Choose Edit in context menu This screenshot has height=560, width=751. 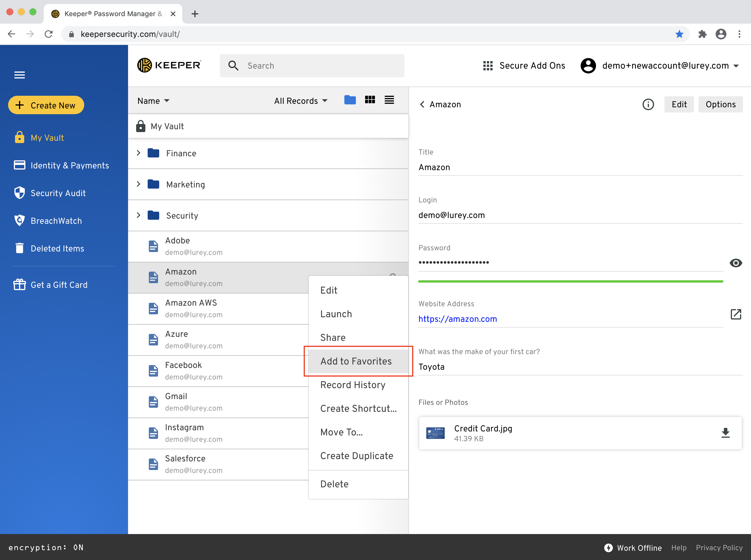pyautogui.click(x=358, y=290)
